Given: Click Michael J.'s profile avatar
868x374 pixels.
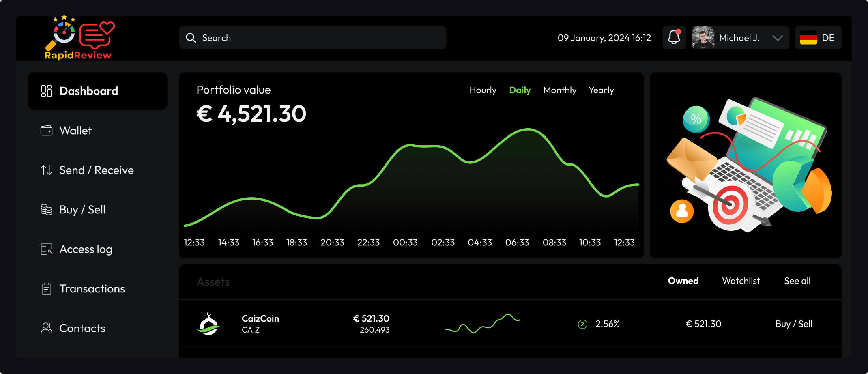Looking at the screenshot, I should pyautogui.click(x=703, y=38).
